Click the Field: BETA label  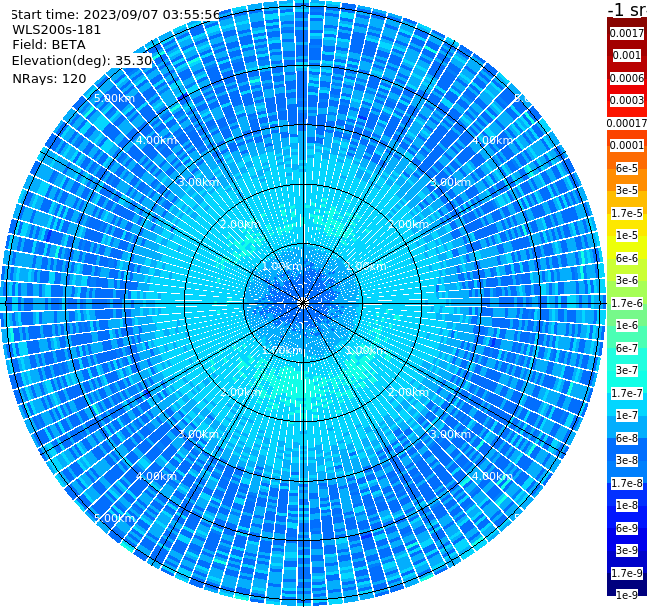point(49,45)
